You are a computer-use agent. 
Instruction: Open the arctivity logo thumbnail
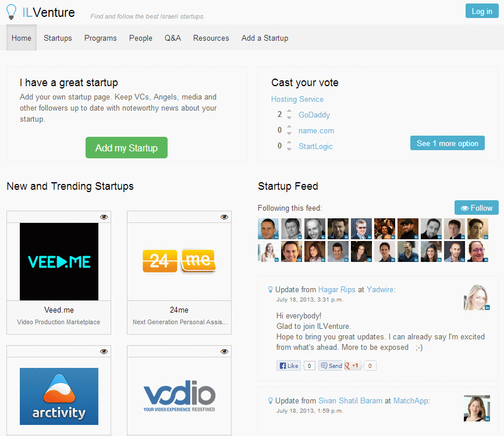click(x=59, y=396)
